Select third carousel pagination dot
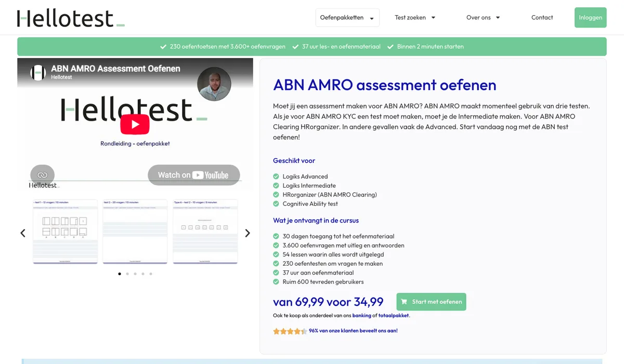Screen dimensions: 624x364 (135, 274)
